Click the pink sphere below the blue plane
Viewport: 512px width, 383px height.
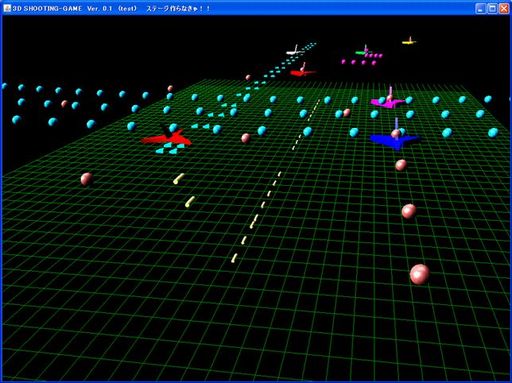click(401, 165)
